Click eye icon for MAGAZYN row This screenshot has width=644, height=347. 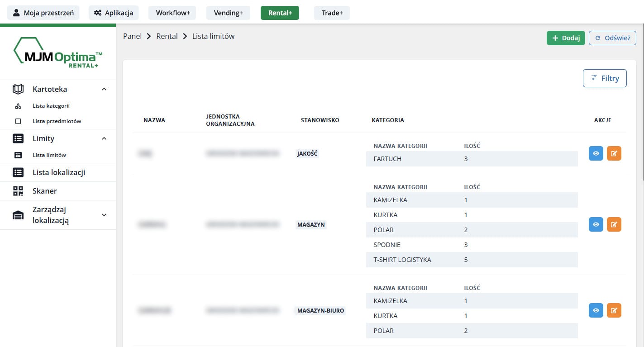[596, 224]
